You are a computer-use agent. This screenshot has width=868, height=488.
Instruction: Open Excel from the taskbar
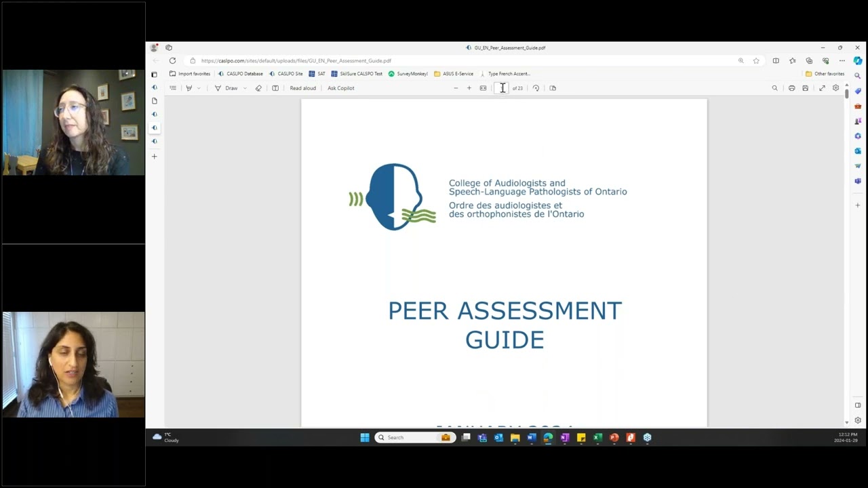pos(597,438)
